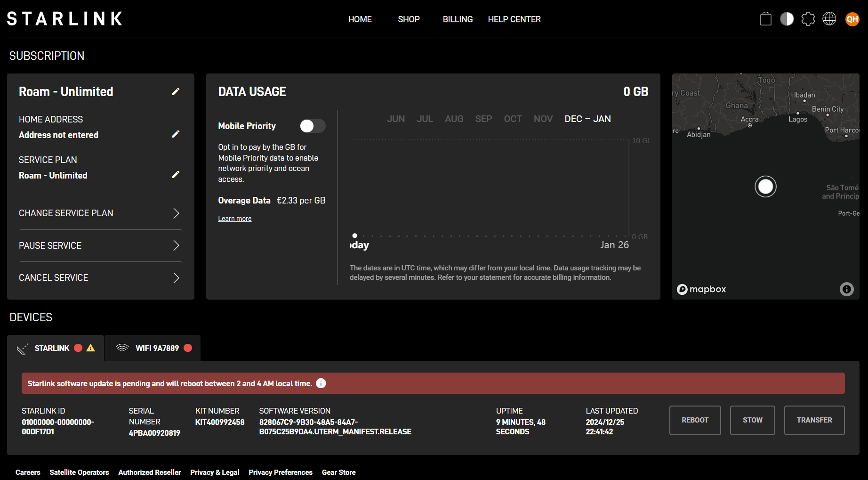
Task: Click the Accra label on the map
Action: pos(749,119)
